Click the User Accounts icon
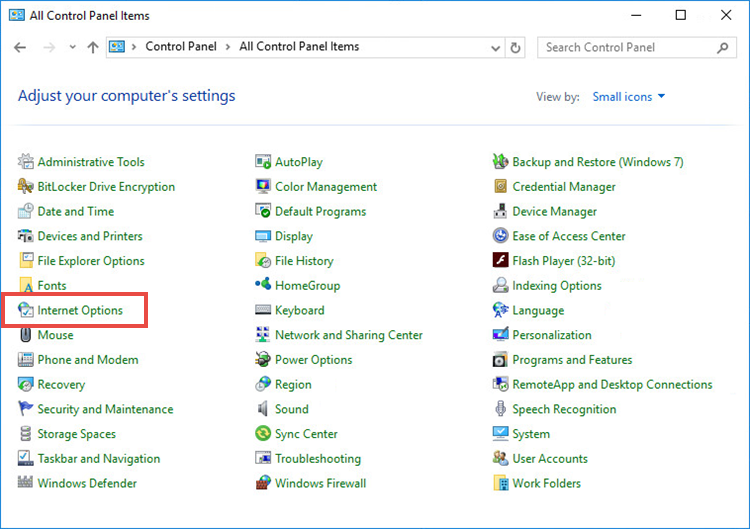 coord(500,458)
